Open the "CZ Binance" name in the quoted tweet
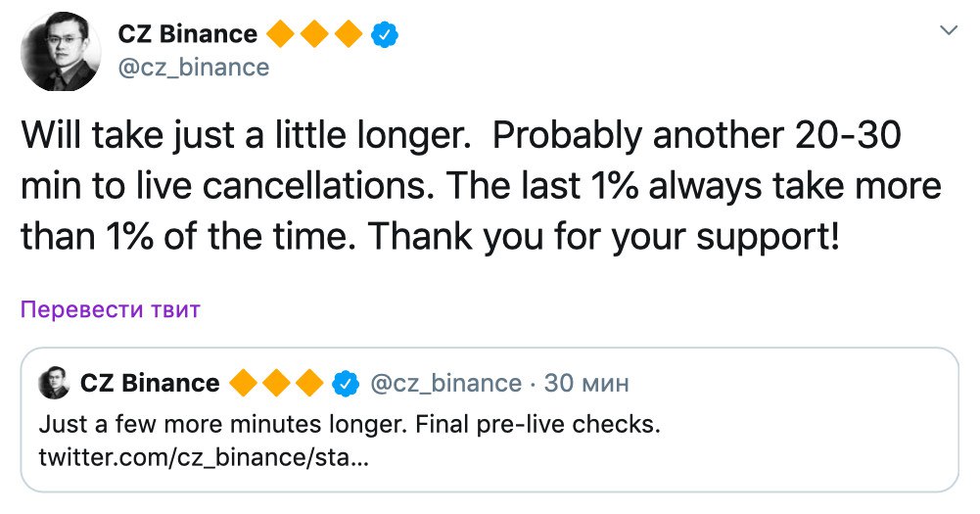 tap(150, 383)
